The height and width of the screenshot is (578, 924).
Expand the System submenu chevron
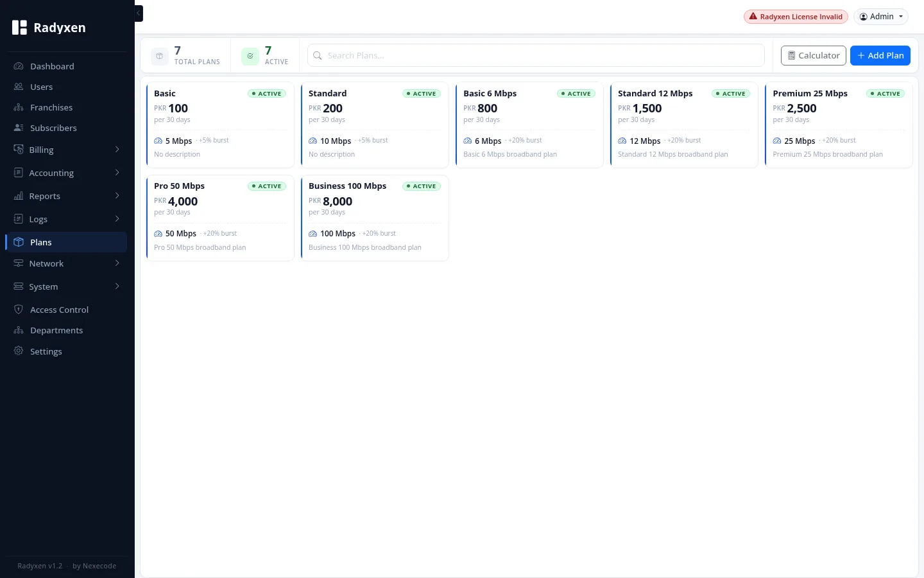coord(117,286)
